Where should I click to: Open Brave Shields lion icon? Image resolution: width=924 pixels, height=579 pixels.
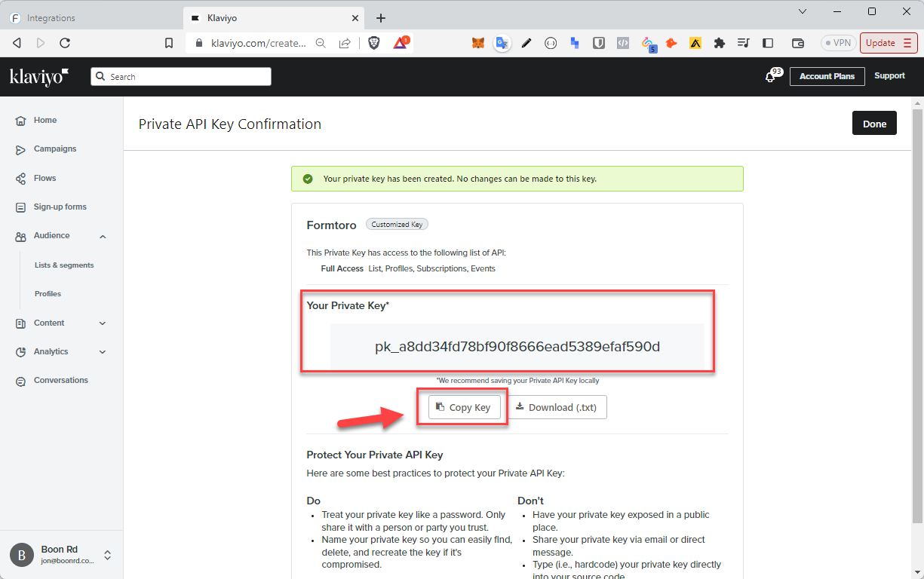374,43
